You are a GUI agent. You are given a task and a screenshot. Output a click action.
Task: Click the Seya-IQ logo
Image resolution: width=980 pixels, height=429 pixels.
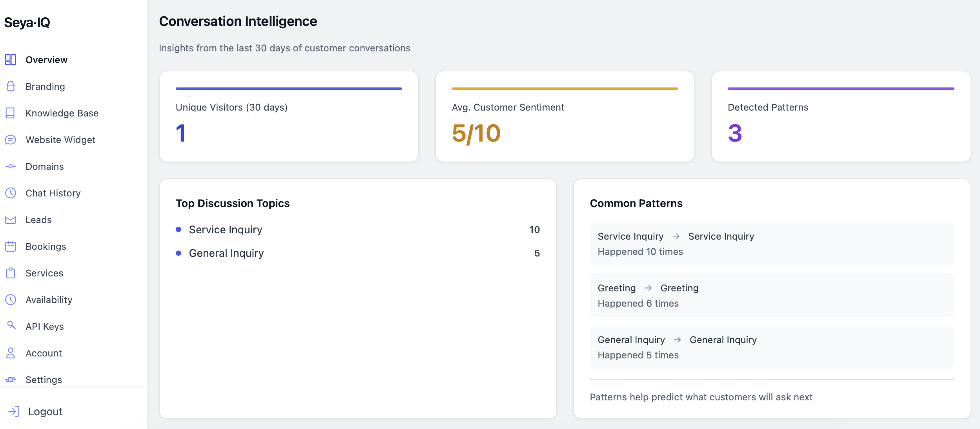tap(27, 22)
